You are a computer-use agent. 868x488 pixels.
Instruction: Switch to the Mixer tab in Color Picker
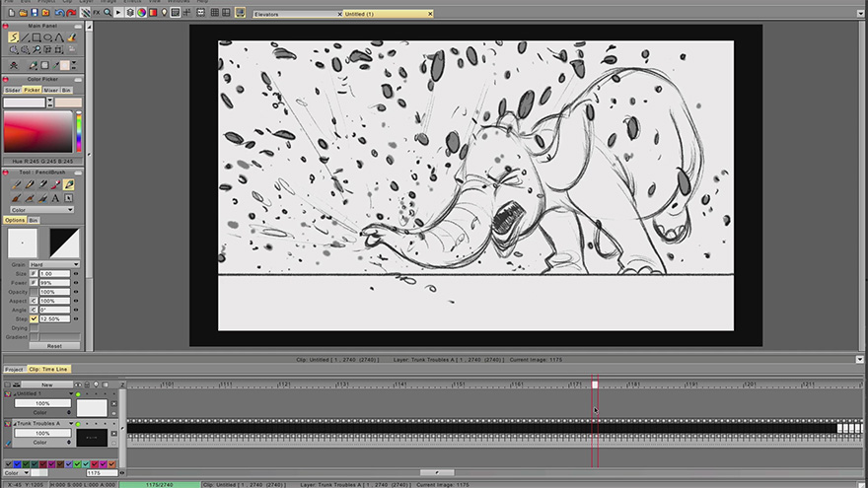coord(51,90)
